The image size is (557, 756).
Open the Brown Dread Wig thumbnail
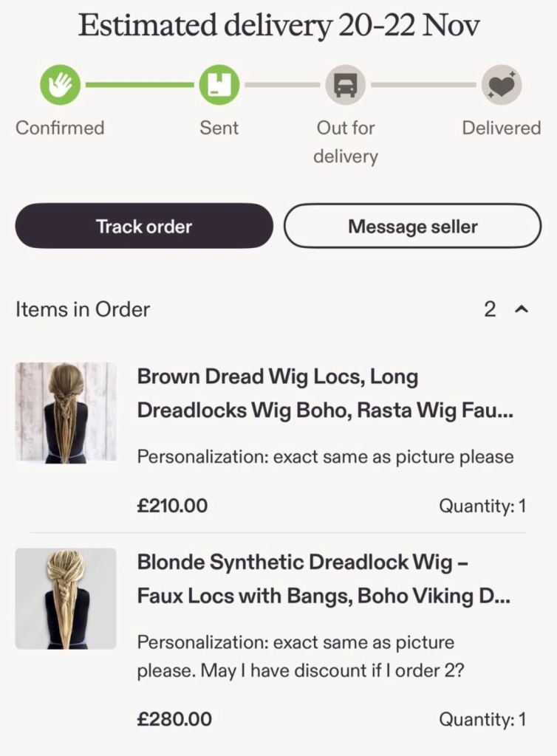[66, 413]
